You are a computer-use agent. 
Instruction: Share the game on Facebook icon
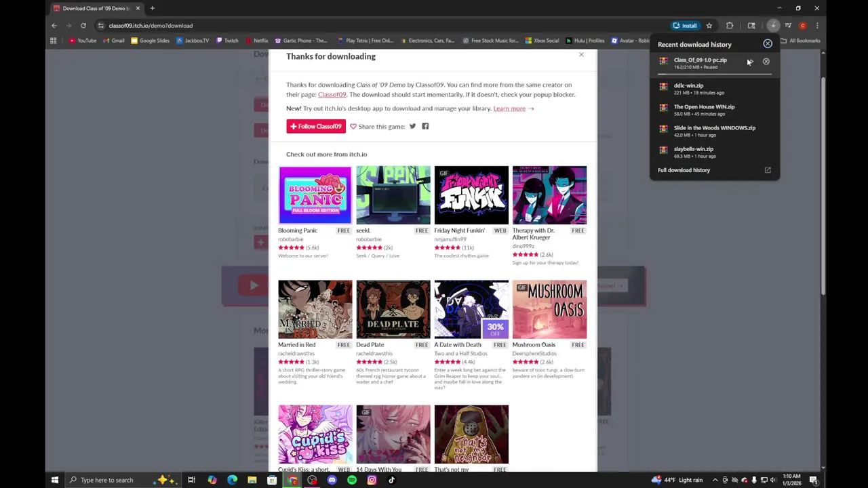tap(425, 126)
